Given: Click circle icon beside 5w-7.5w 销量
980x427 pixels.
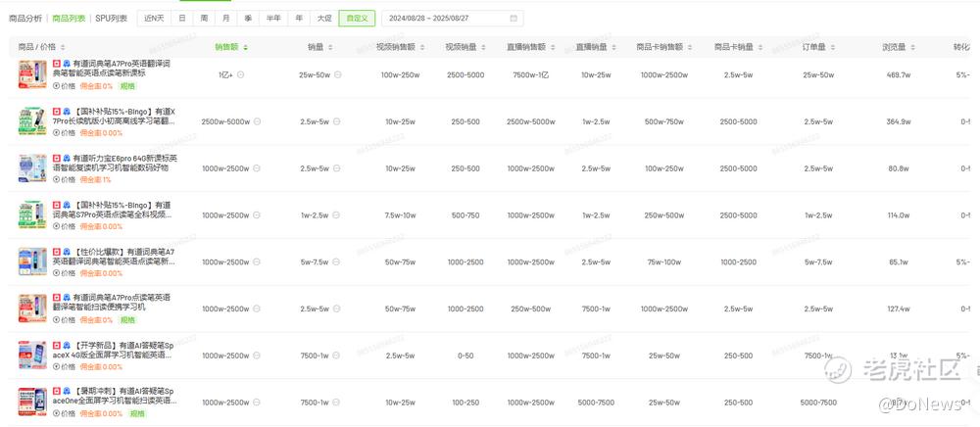Looking at the screenshot, I should point(335,262).
